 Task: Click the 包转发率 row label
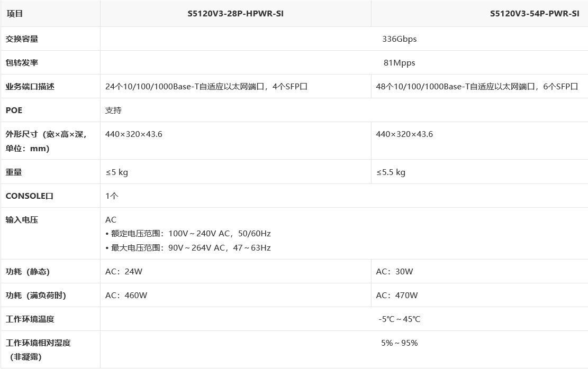[x=22, y=63]
